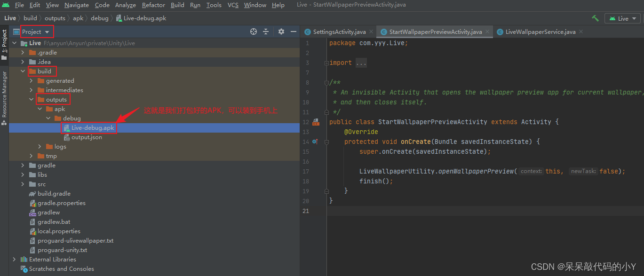Select StartWallpaperPreviewActivity.java tab
This screenshot has width=644, height=276.
coord(436,32)
